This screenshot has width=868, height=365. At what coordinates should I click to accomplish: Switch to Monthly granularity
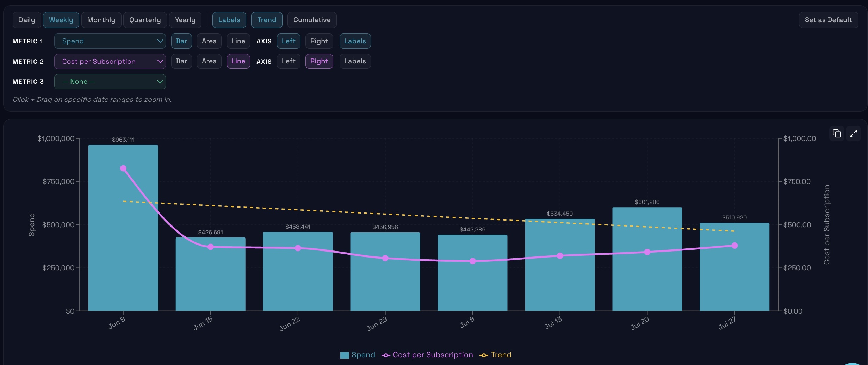(101, 20)
